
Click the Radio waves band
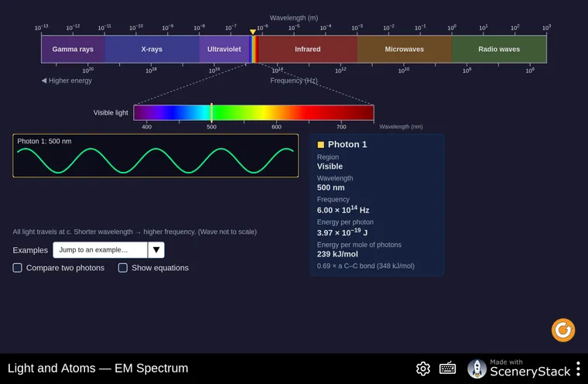tap(499, 50)
